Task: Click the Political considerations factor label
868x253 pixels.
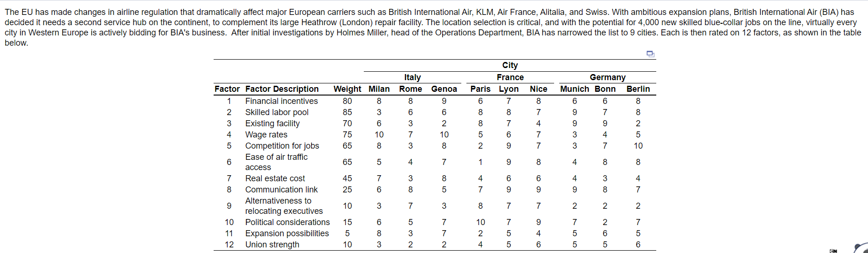Action: pyautogui.click(x=287, y=222)
